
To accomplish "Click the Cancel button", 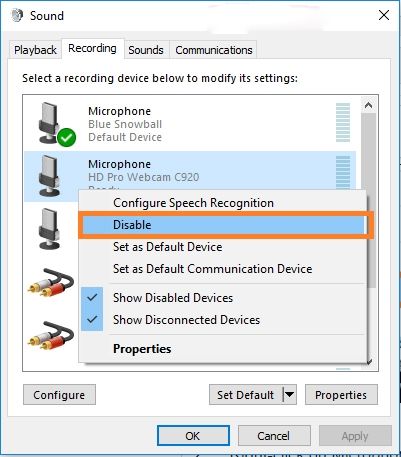I will [274, 436].
